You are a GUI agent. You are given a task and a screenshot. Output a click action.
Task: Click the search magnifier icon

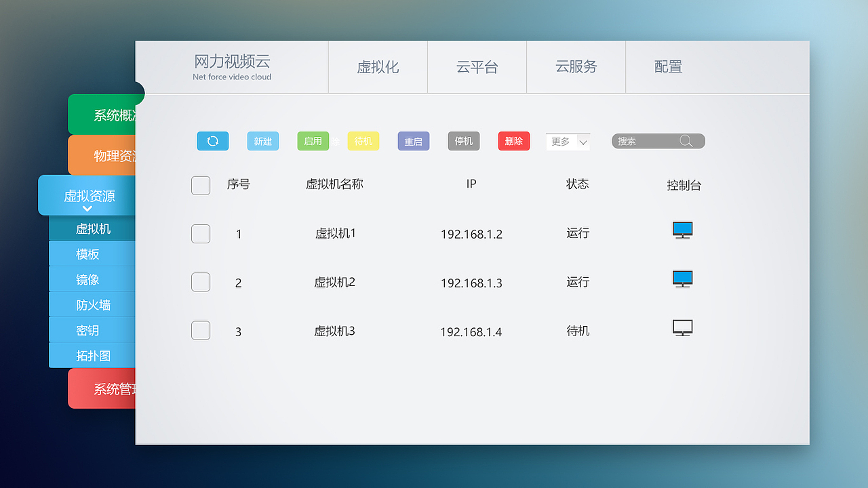point(686,141)
